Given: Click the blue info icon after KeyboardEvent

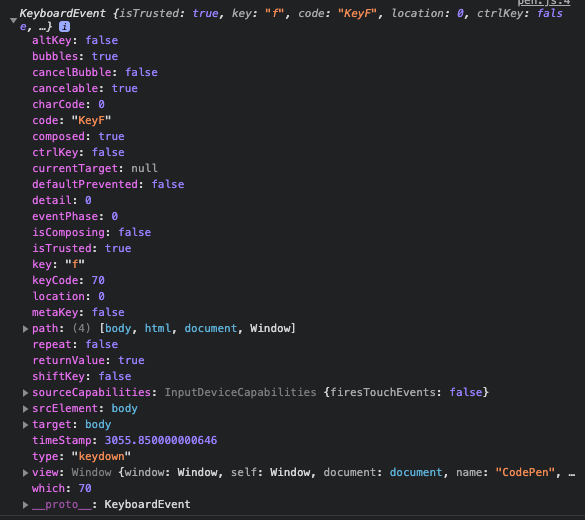Looking at the screenshot, I should tap(65, 27).
